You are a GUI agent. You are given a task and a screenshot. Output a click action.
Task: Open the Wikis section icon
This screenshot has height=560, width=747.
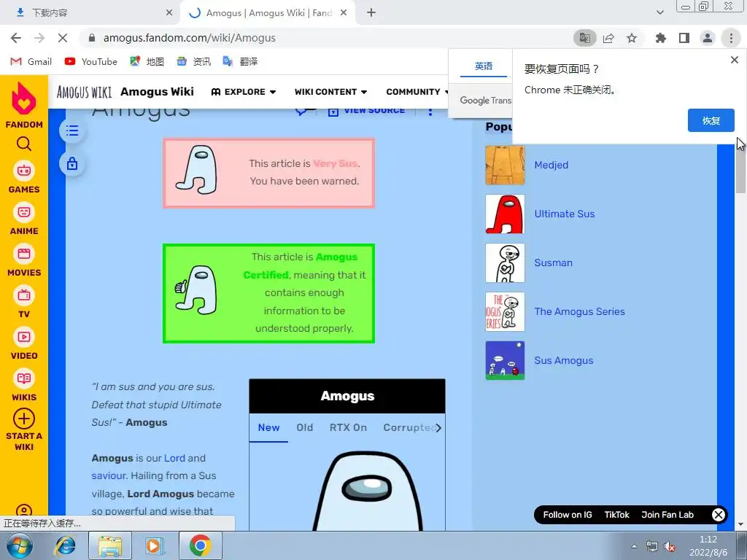24,378
